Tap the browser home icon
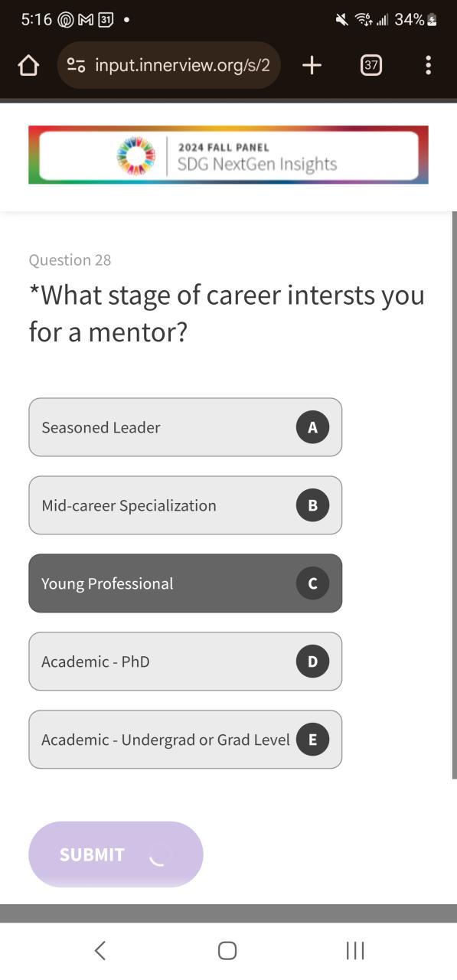This screenshot has height=980, width=457. pyautogui.click(x=28, y=66)
